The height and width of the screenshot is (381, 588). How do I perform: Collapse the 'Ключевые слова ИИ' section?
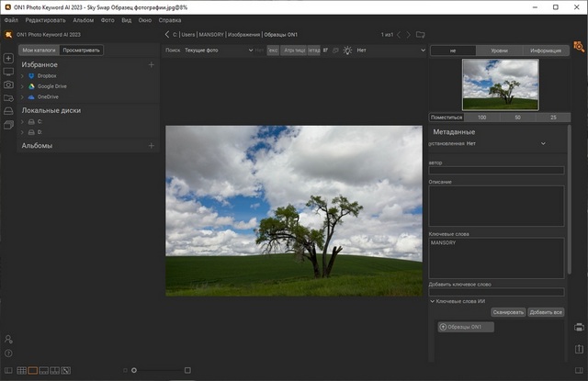click(x=432, y=301)
